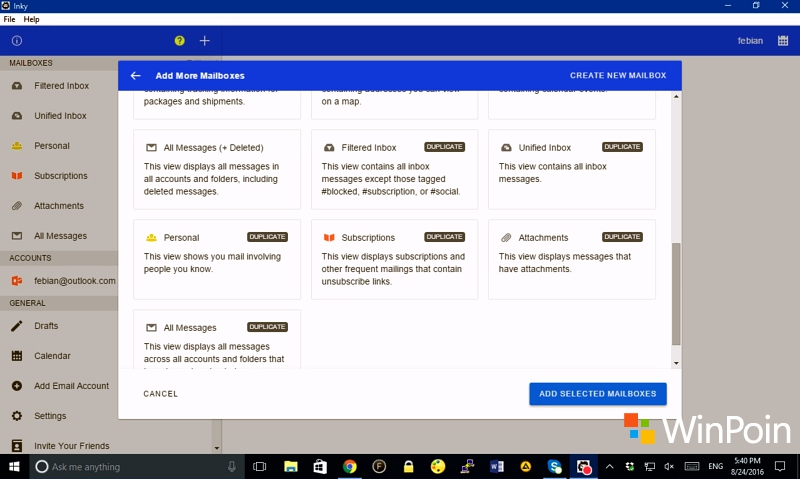Select the All Messages (+ Deleted) mailbox card
The width and height of the screenshot is (800, 479).
216,168
